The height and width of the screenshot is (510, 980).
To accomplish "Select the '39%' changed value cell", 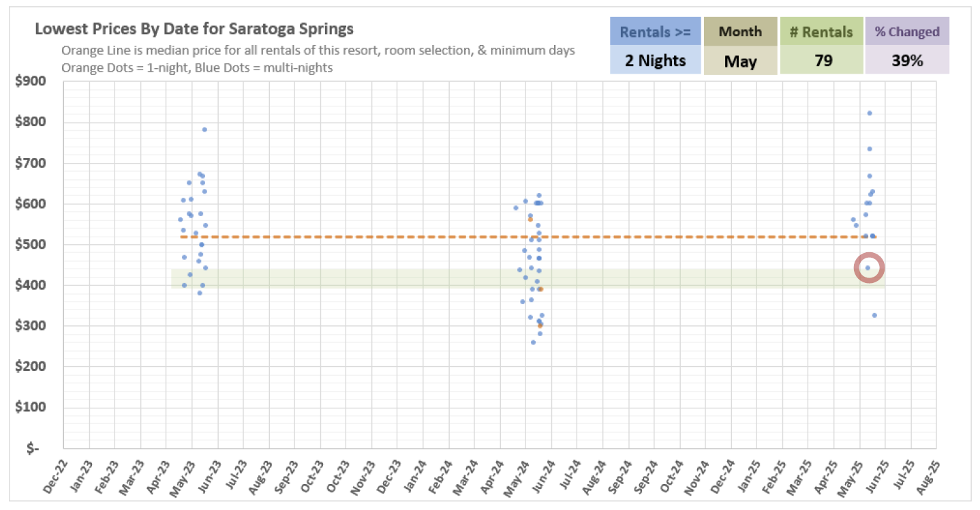I will click(907, 61).
